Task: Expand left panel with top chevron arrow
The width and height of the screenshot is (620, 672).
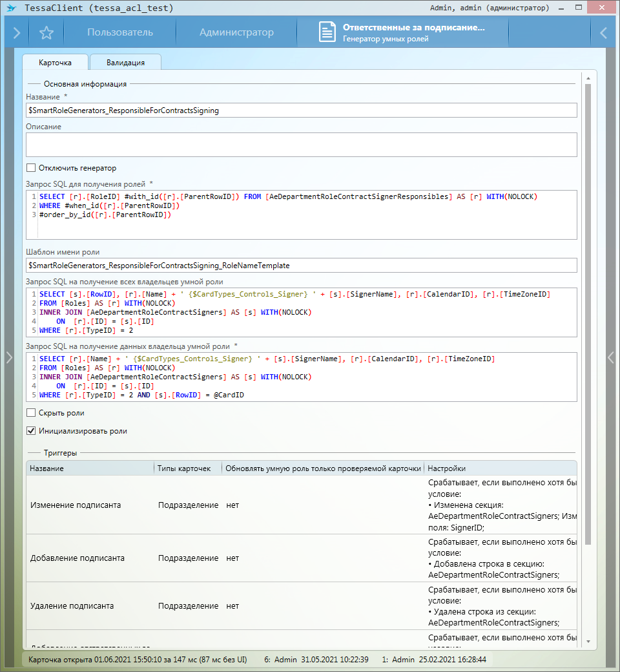Action: [x=16, y=33]
